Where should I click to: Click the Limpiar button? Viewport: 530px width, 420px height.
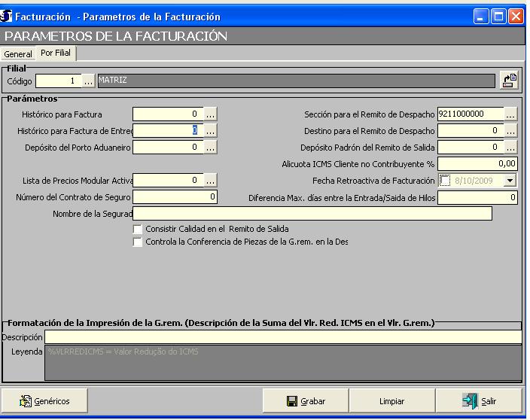click(x=391, y=402)
